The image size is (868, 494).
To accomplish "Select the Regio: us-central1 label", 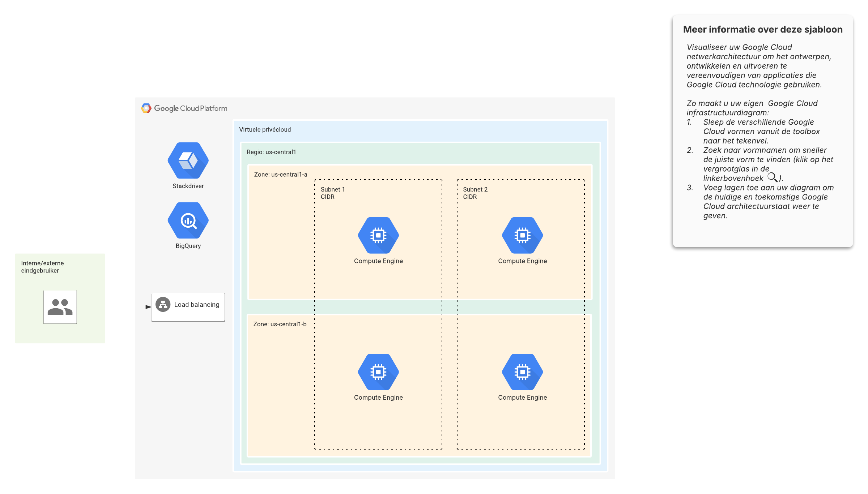I will click(271, 152).
